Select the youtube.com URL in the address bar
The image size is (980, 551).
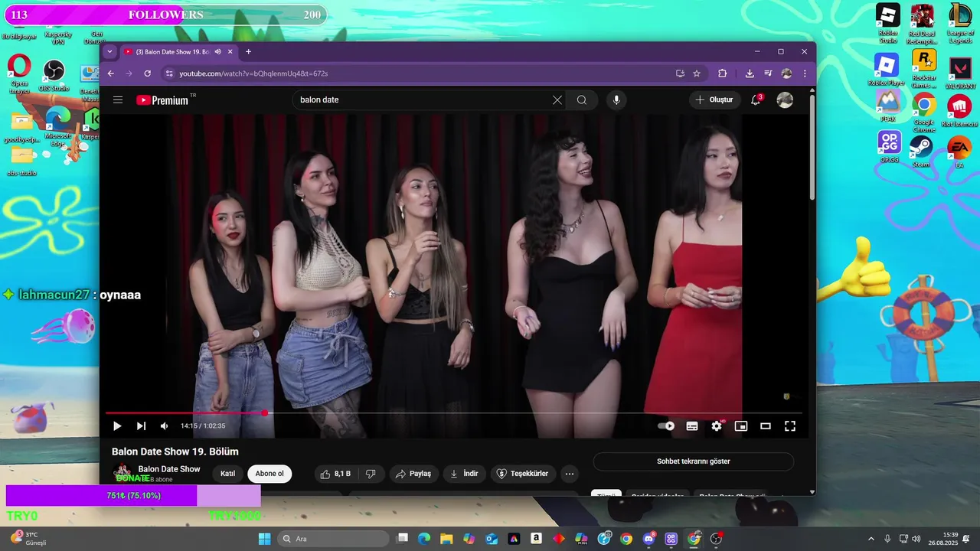click(253, 73)
